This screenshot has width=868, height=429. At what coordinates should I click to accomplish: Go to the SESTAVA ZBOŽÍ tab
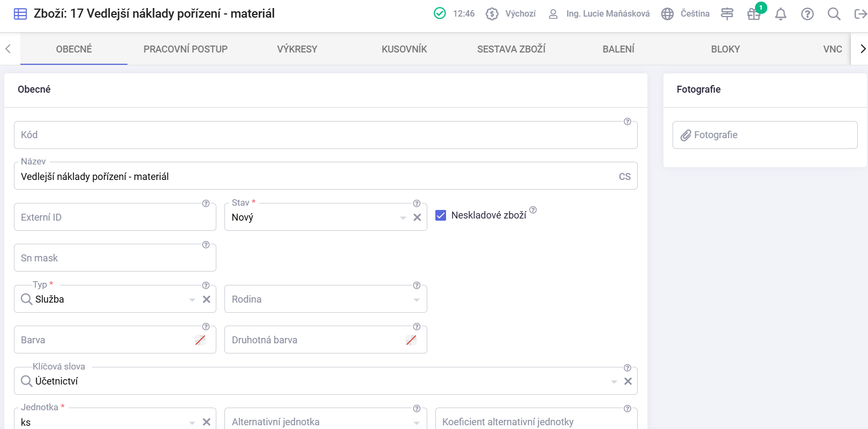[511, 49]
